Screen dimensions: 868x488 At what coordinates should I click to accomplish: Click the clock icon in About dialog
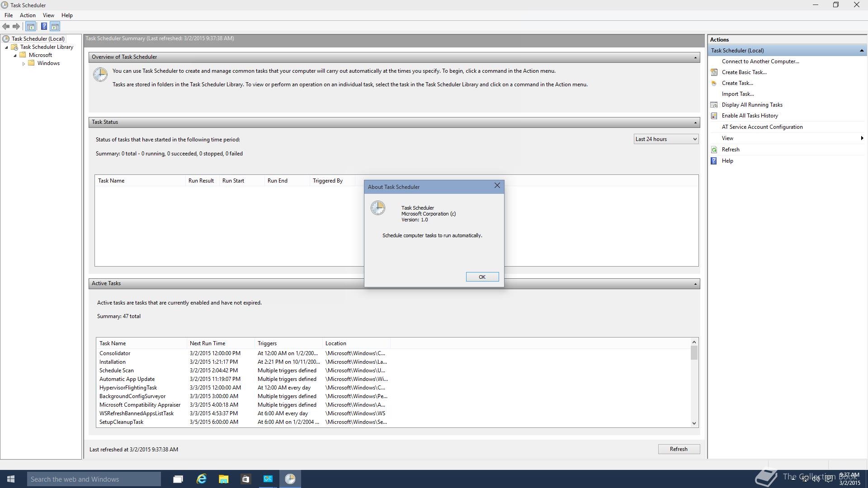tap(378, 208)
